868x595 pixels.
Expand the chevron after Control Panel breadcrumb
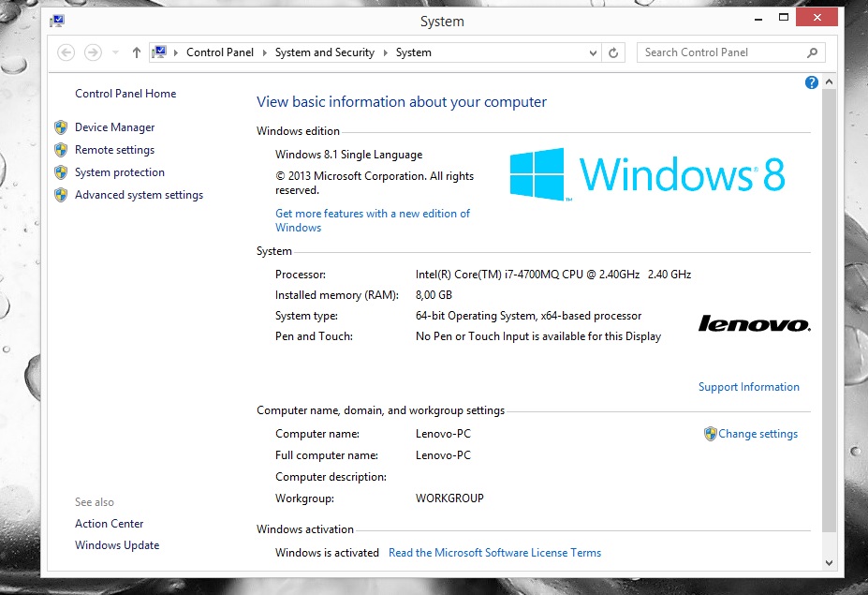coord(264,53)
